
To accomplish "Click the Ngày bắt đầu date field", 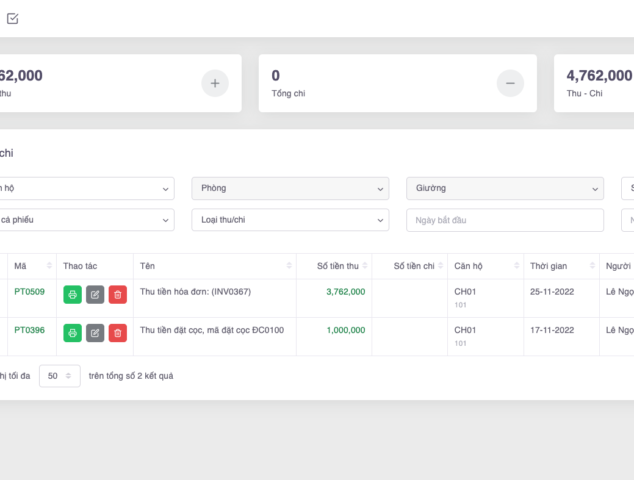I will click(504, 220).
